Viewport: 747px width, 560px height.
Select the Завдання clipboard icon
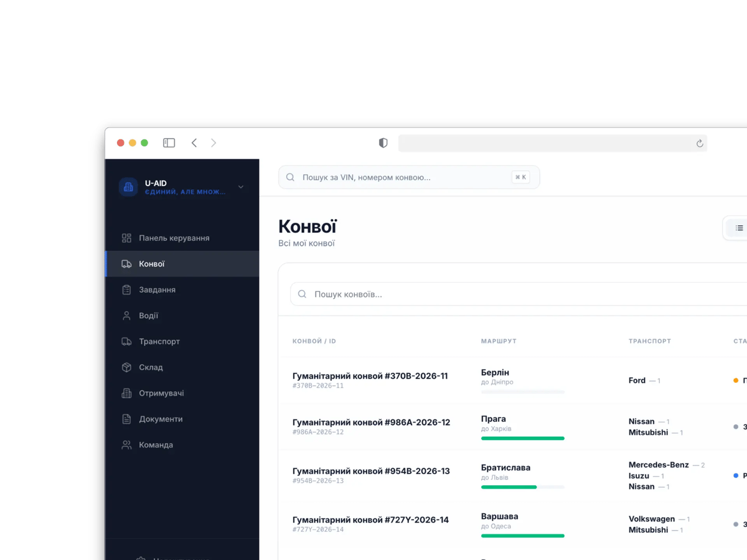point(126,290)
